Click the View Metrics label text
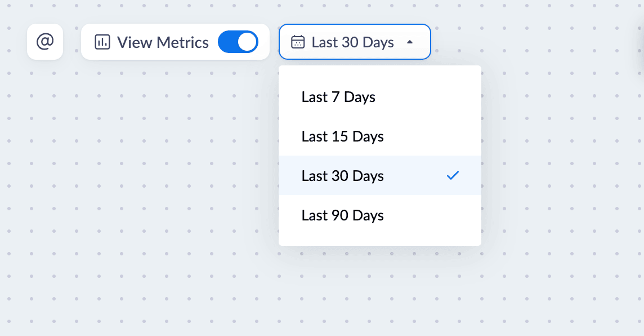 click(163, 42)
